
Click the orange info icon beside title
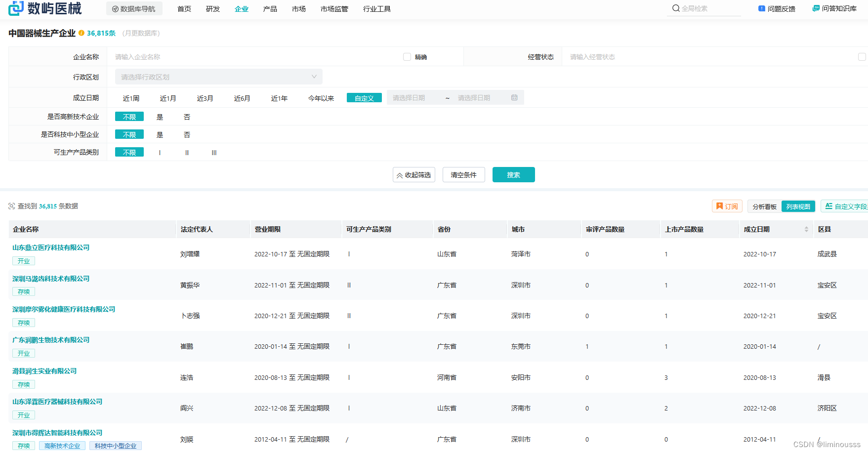coord(82,33)
